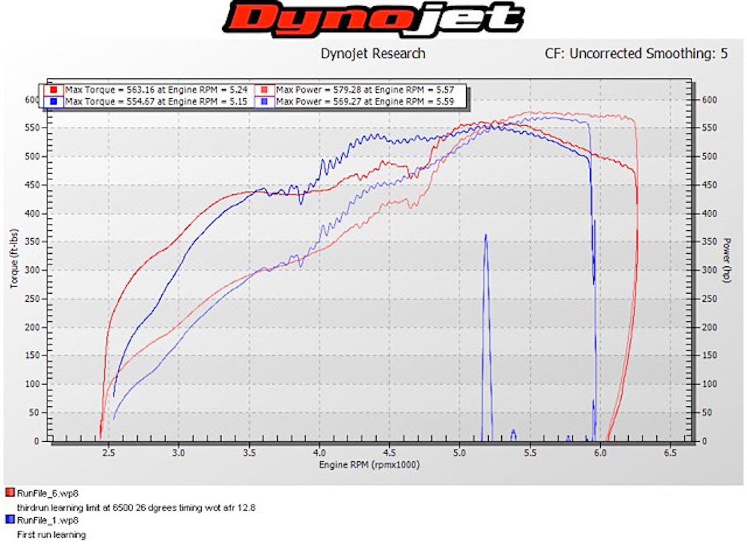Screen dimensions: 747x560
Task: Click the 'First run learning' note
Action: pyautogui.click(x=51, y=534)
